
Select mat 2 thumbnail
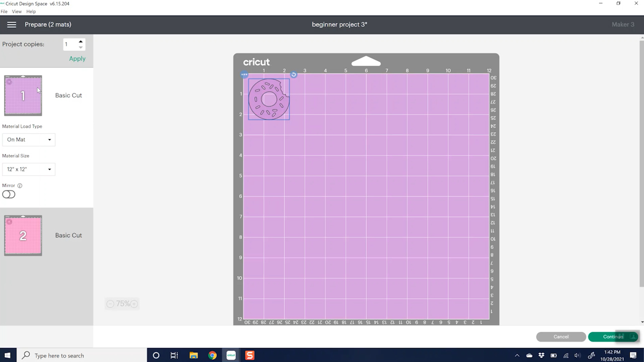(x=23, y=236)
